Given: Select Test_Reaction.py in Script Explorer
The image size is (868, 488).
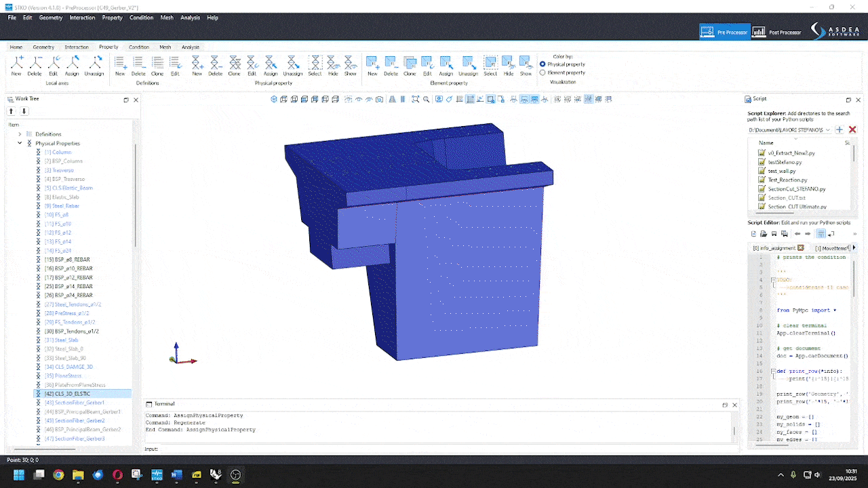Looking at the screenshot, I should pyautogui.click(x=787, y=180).
